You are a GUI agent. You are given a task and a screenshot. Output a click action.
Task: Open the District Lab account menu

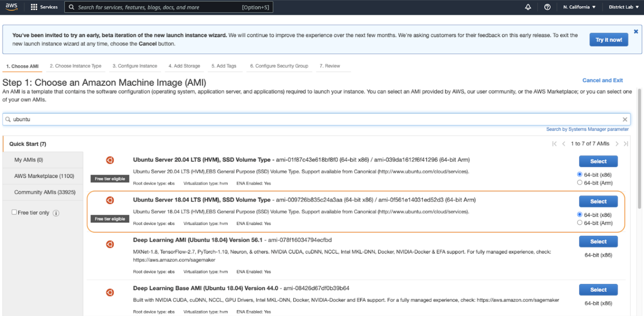tap(623, 7)
